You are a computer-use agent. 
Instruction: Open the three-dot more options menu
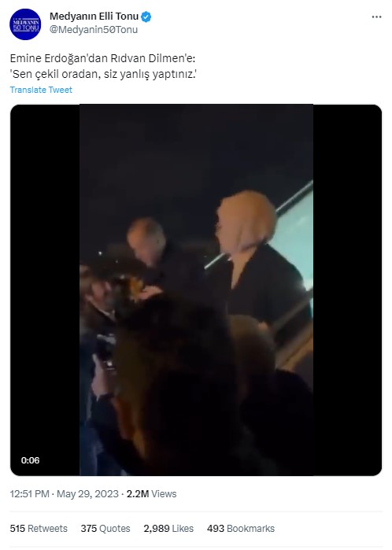(x=376, y=17)
